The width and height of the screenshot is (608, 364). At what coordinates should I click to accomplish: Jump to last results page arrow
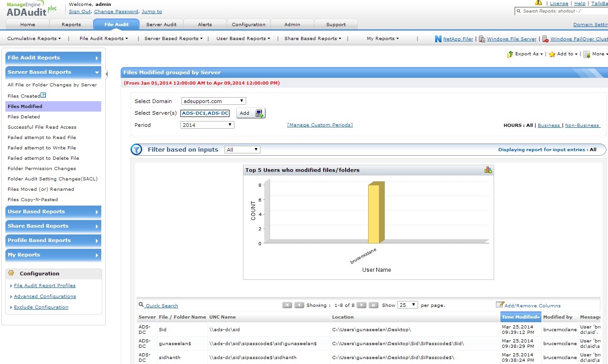[373, 305]
